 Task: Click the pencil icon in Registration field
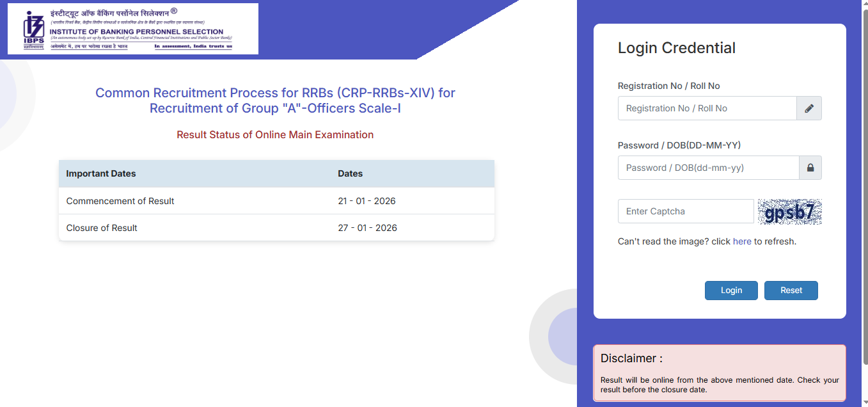click(809, 108)
